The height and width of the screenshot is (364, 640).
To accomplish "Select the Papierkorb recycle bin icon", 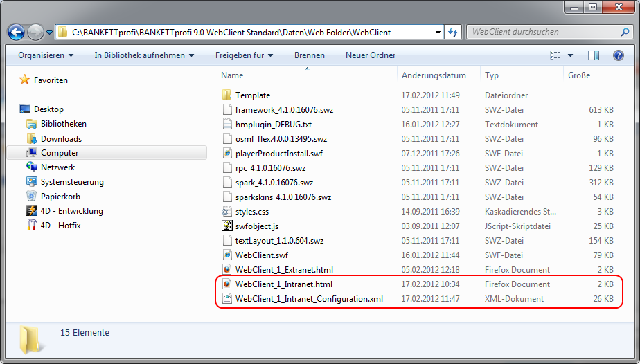I will (x=32, y=197).
